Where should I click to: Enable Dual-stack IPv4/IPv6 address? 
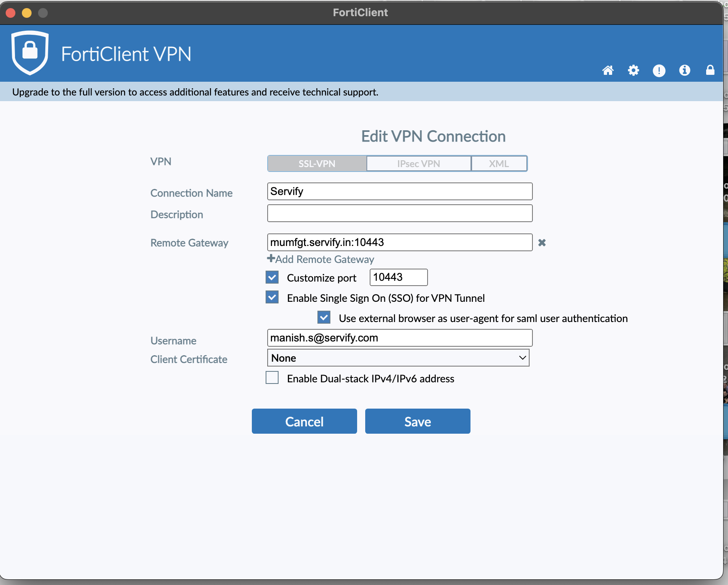[x=272, y=378]
